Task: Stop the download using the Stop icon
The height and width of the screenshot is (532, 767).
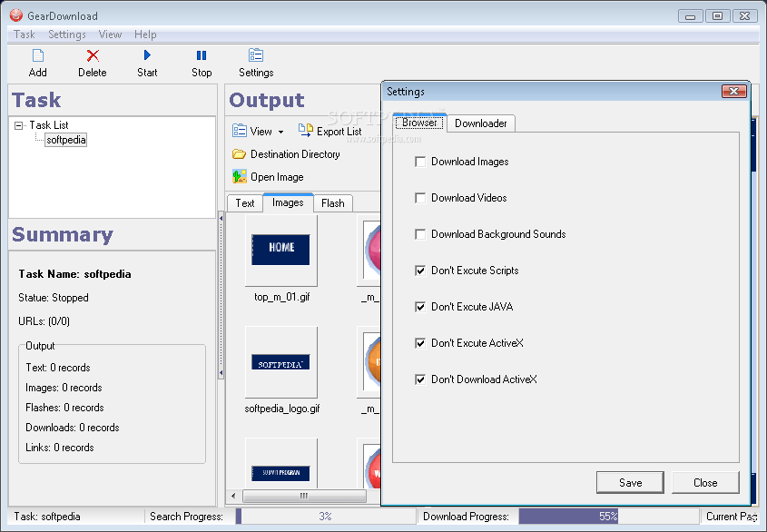Action: pyautogui.click(x=201, y=62)
